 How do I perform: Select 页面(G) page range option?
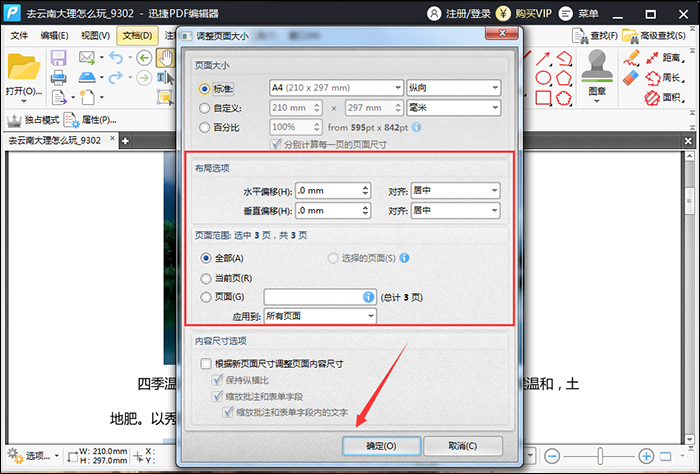click(x=206, y=297)
